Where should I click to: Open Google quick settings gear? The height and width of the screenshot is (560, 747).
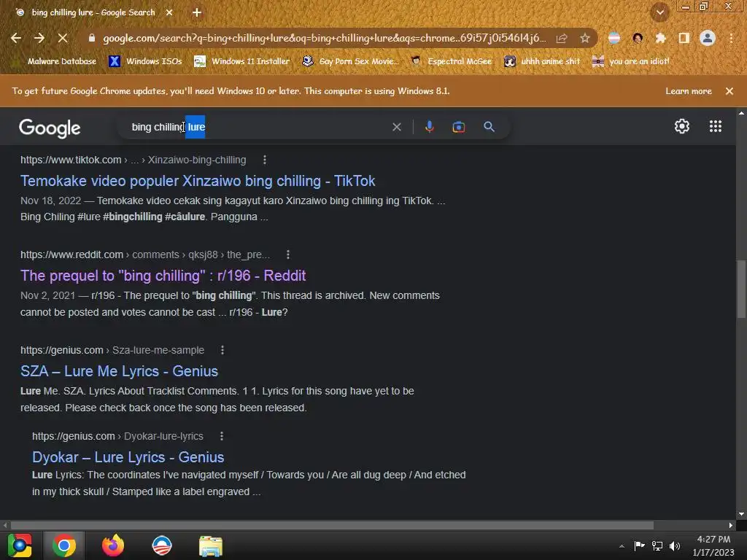click(x=682, y=126)
